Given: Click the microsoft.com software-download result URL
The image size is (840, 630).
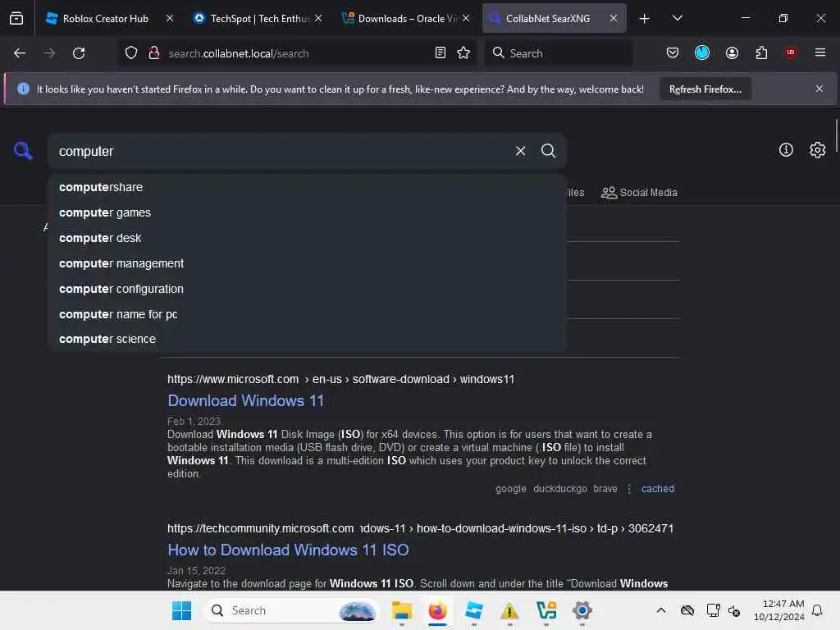Looking at the screenshot, I should [340, 379].
